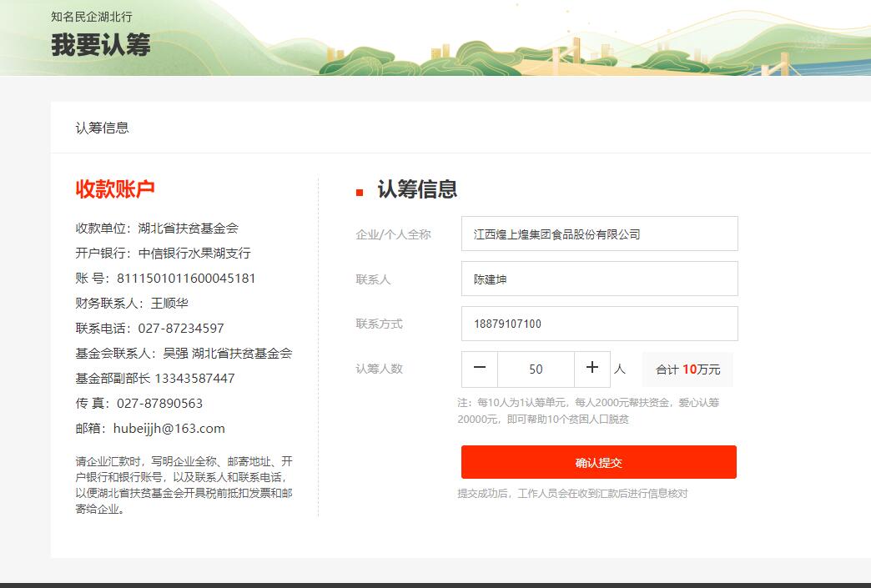Click the 开户银行 中信银行水果湖支行 line

pos(163,254)
